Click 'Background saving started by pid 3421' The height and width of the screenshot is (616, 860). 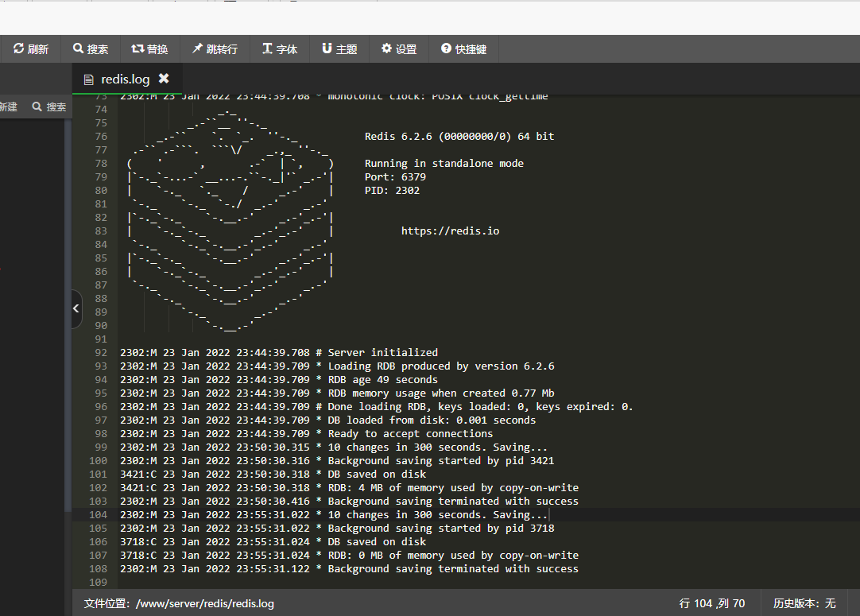coord(337,461)
